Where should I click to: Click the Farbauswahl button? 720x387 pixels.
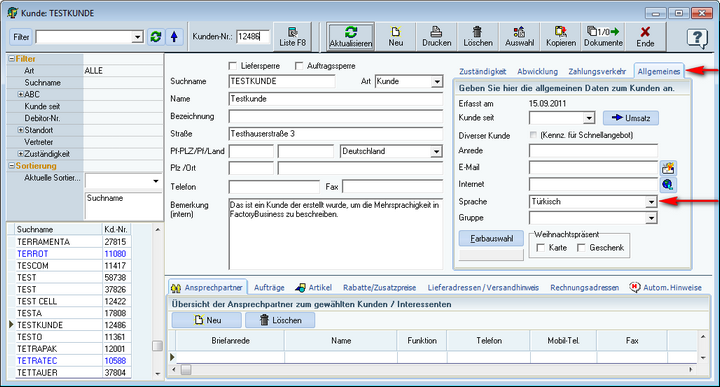point(491,239)
